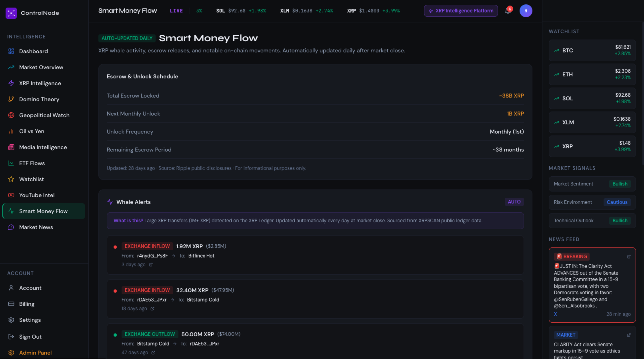Click Market Sentiment Bullish badge
Image resolution: width=644 pixels, height=359 pixels.
pos(620,184)
